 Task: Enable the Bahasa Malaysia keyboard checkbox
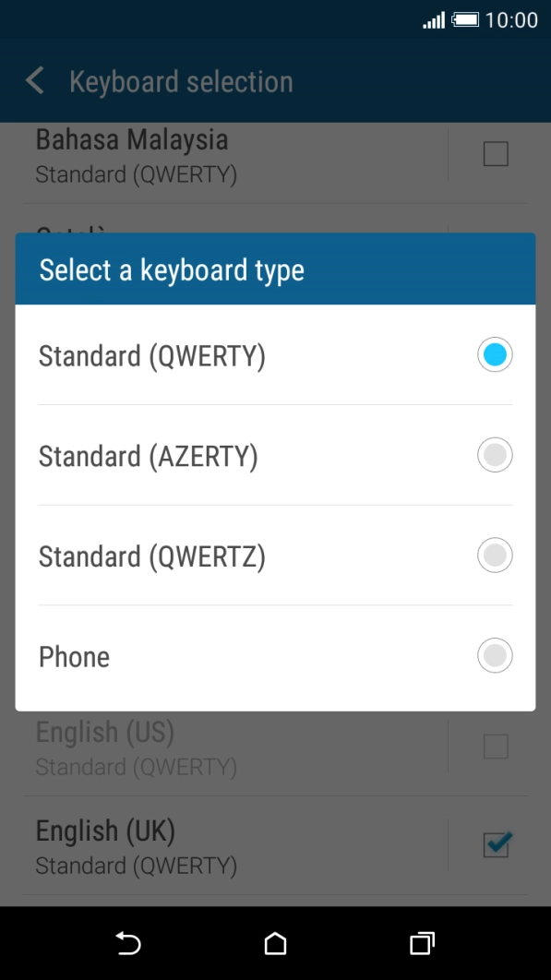coord(495,154)
